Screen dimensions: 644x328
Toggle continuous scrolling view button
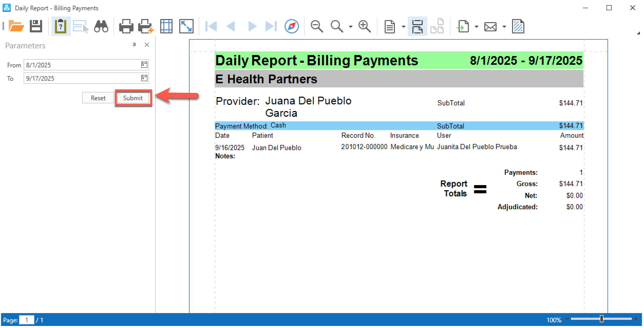click(x=417, y=26)
